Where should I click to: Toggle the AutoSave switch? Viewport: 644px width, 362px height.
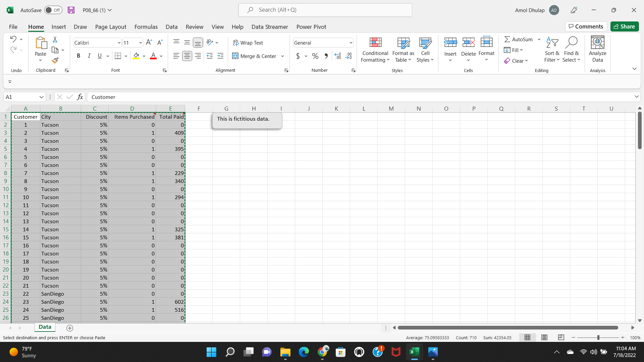53,10
